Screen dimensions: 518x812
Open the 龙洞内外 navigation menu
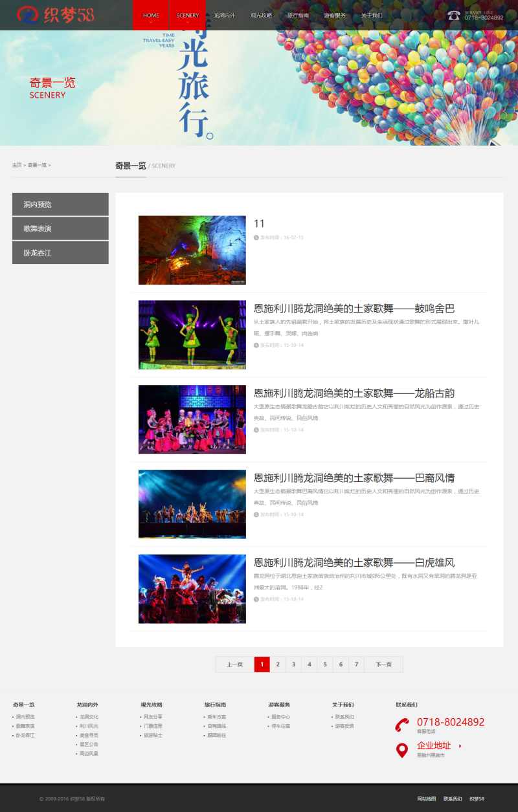coord(224,15)
